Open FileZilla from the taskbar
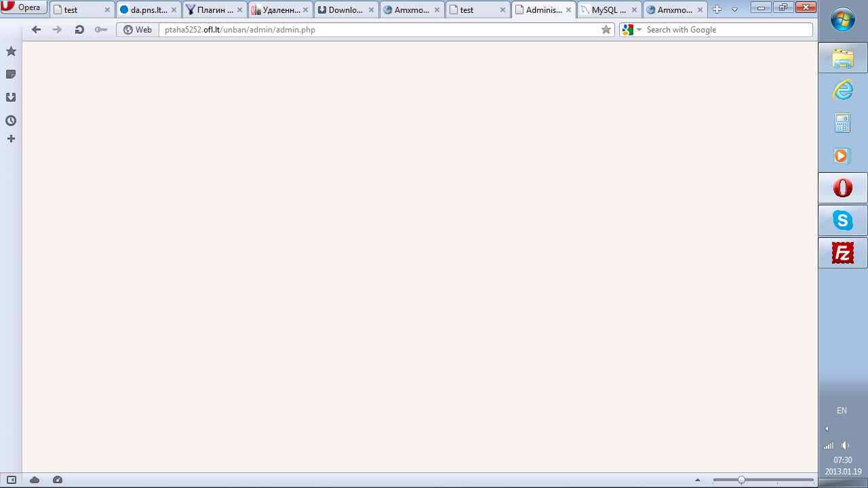This screenshot has height=488, width=868. coord(843,253)
